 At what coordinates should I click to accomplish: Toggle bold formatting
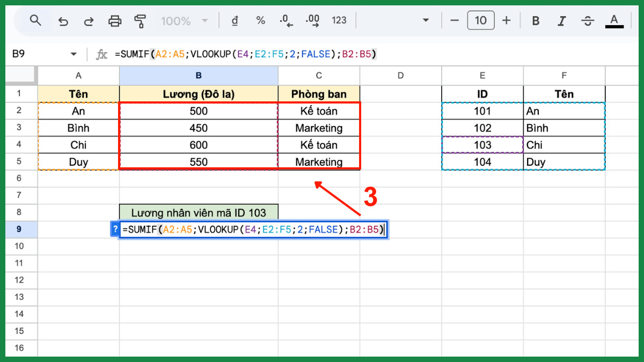[x=535, y=21]
